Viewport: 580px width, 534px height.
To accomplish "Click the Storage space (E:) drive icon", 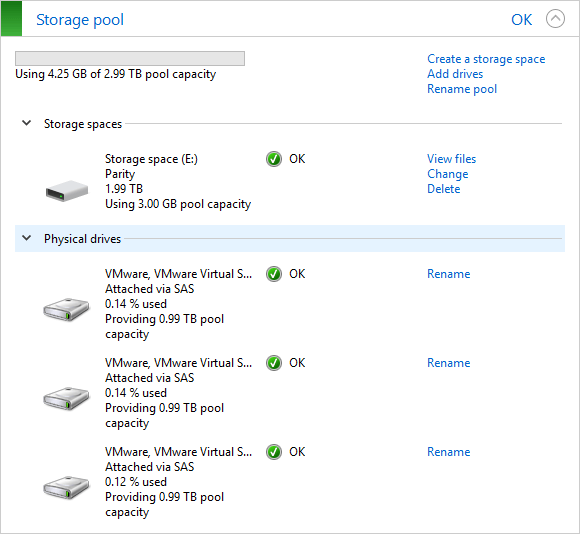I will tap(67, 190).
